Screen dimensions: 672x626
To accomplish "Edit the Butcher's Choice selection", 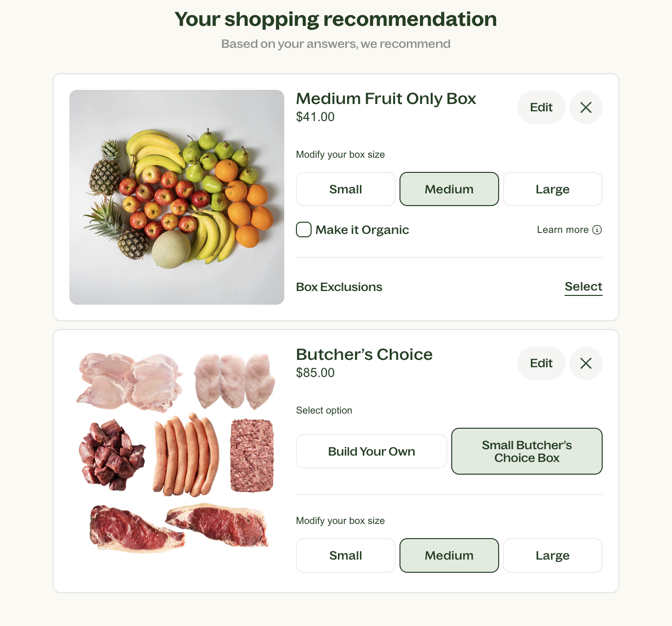I will [x=541, y=363].
